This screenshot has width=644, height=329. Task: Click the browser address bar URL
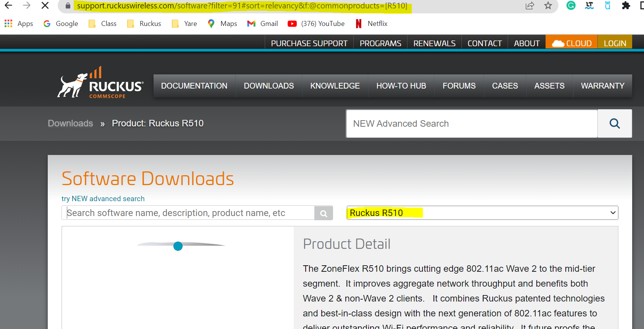(x=242, y=6)
